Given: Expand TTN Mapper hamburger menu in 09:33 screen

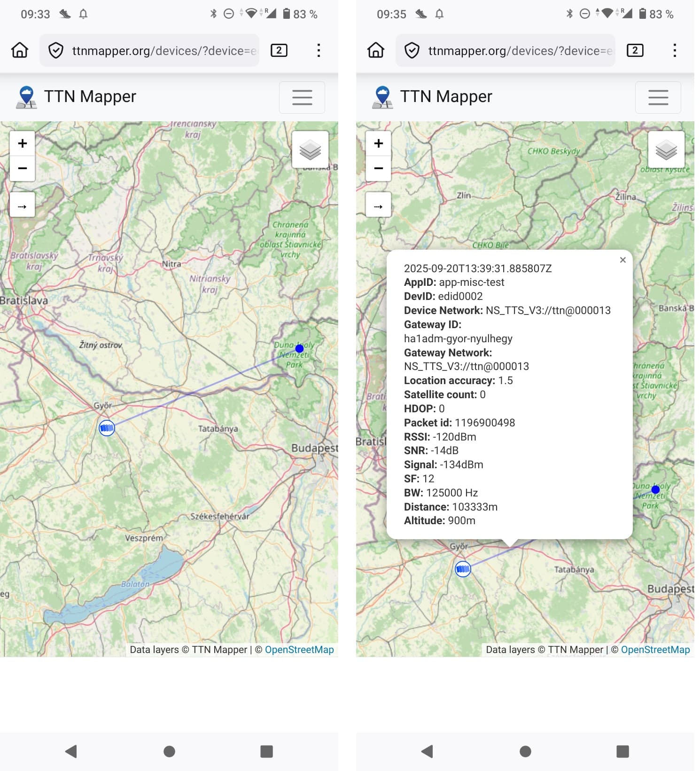Looking at the screenshot, I should coord(302,97).
